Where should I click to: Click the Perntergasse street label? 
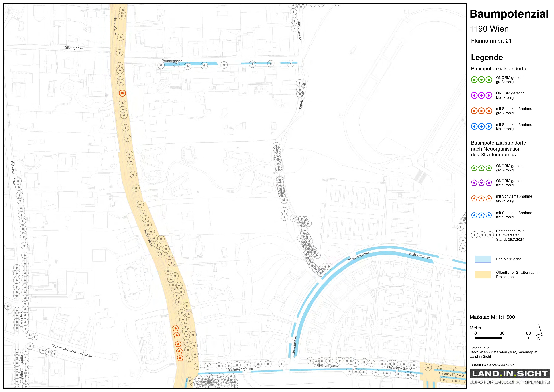coord(172,61)
